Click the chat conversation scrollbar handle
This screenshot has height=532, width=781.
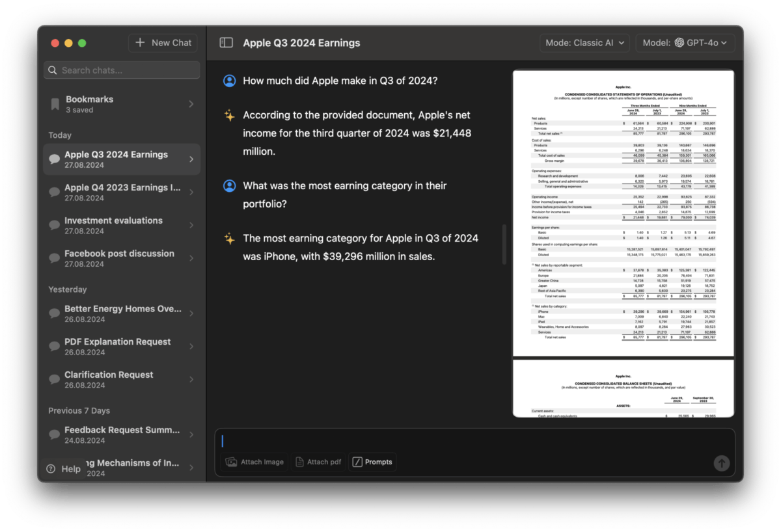click(x=504, y=245)
